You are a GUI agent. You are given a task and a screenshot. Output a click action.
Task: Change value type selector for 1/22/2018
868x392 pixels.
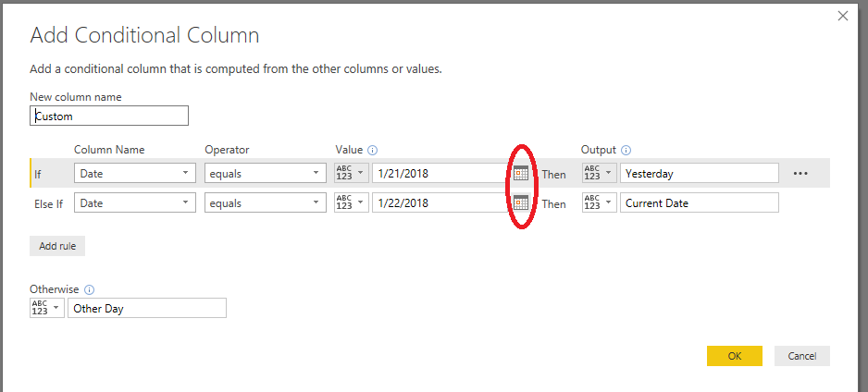pyautogui.click(x=352, y=202)
